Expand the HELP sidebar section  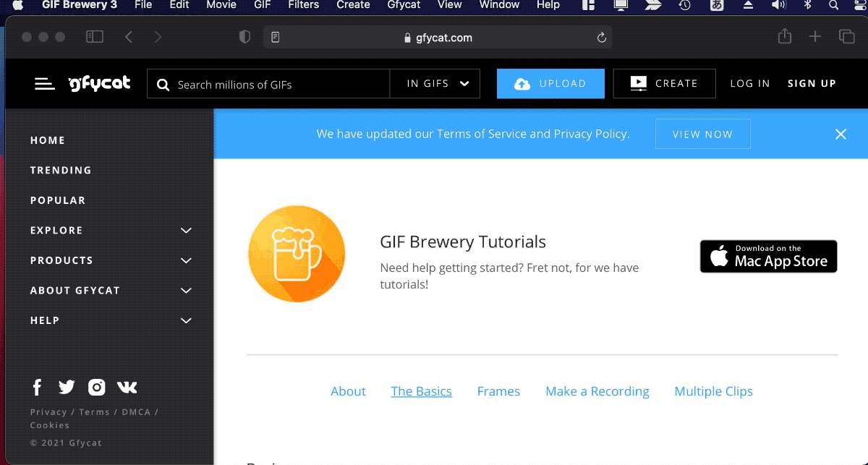pyautogui.click(x=186, y=320)
